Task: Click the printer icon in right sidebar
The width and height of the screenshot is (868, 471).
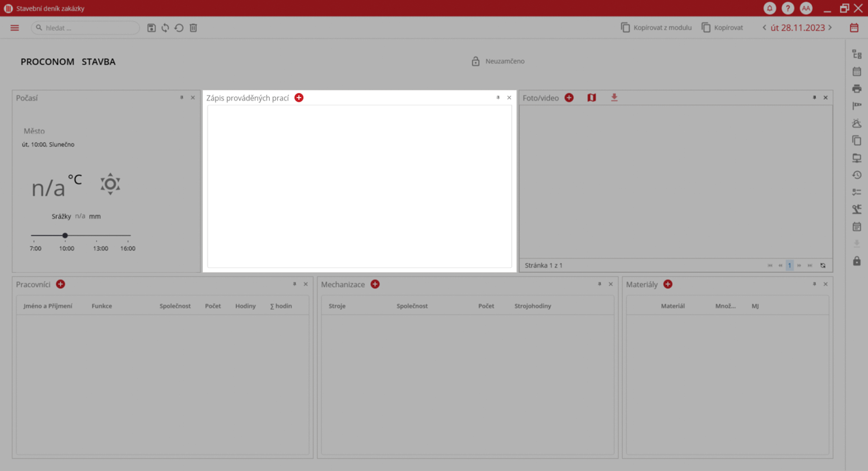Action: coord(856,89)
